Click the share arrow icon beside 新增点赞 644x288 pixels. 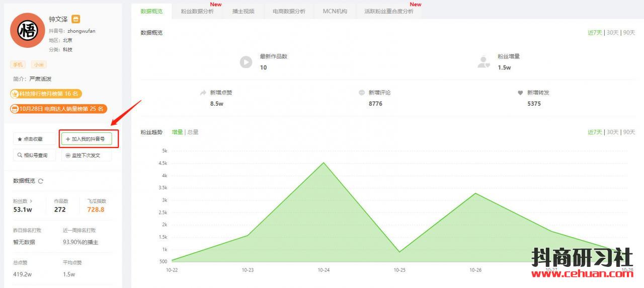pyautogui.click(x=203, y=93)
